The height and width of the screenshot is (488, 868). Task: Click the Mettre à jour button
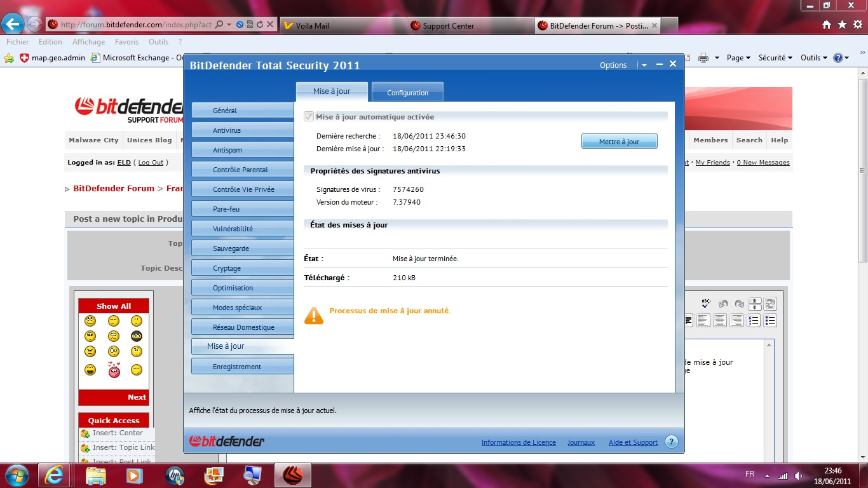coord(619,142)
